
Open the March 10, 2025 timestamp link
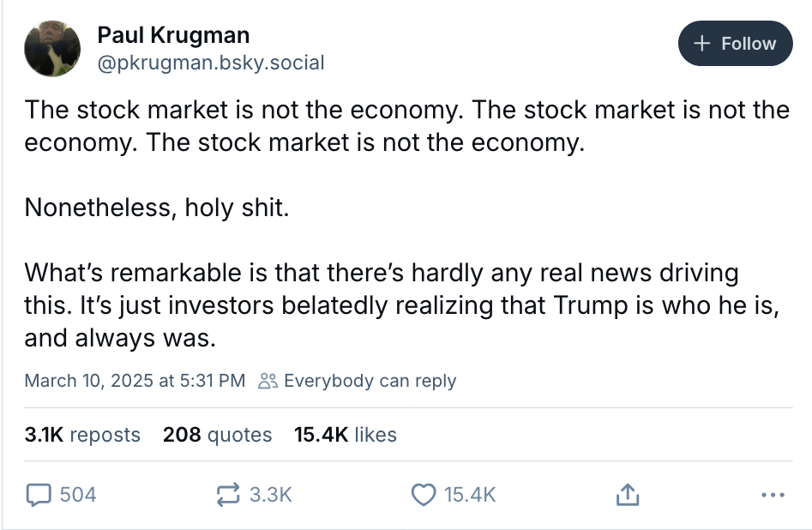[135, 381]
